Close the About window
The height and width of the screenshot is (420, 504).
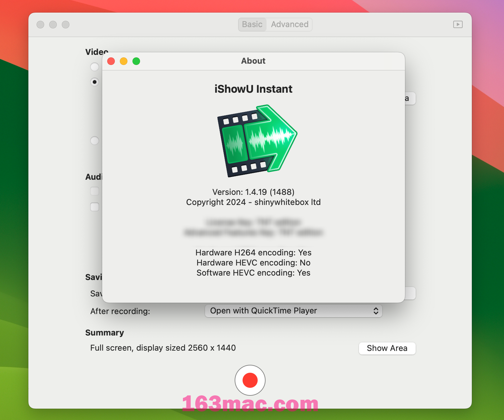[111, 61]
